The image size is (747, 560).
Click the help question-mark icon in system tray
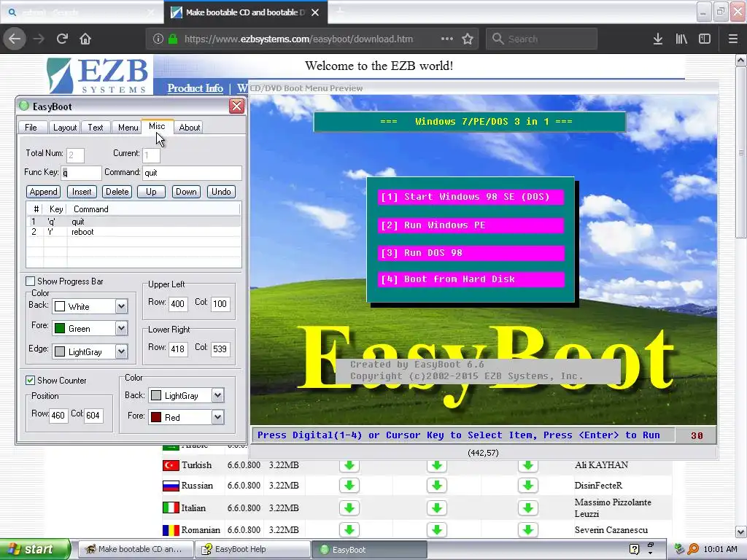(x=634, y=549)
